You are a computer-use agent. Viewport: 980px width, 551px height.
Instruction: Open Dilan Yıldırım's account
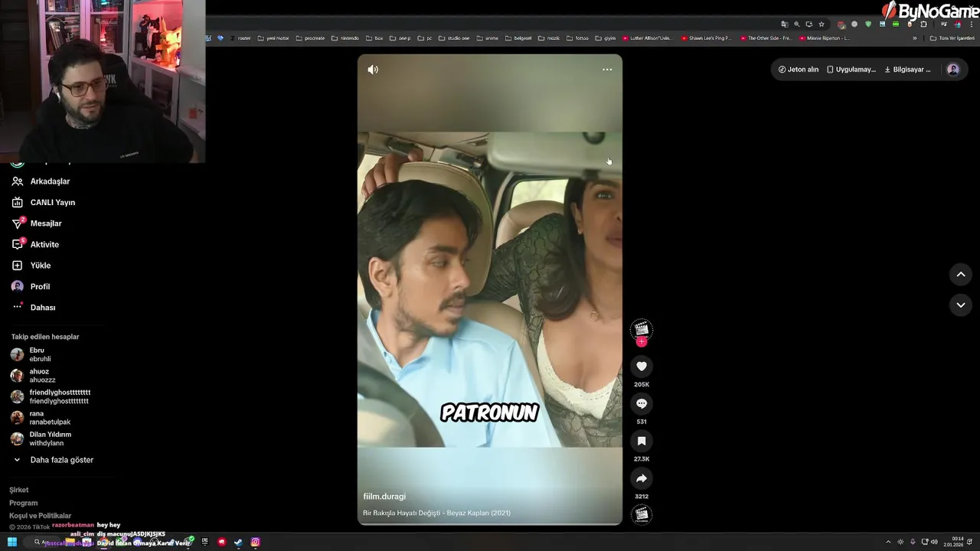coord(41,439)
